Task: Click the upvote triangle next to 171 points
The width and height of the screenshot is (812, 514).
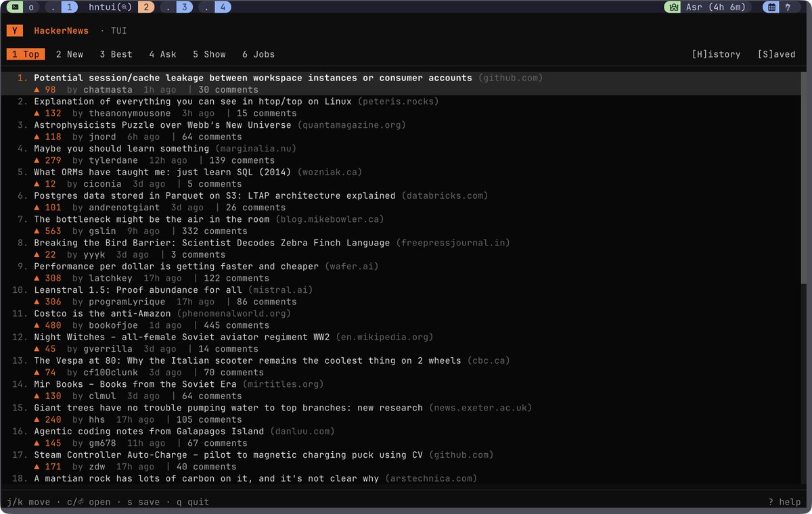Action: pyautogui.click(x=37, y=467)
